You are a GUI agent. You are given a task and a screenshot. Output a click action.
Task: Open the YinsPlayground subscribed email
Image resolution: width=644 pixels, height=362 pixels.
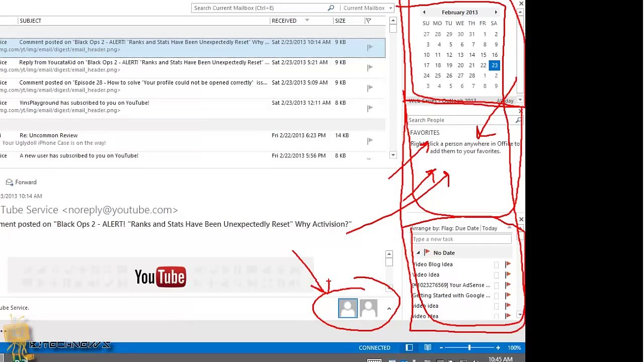(x=193, y=106)
